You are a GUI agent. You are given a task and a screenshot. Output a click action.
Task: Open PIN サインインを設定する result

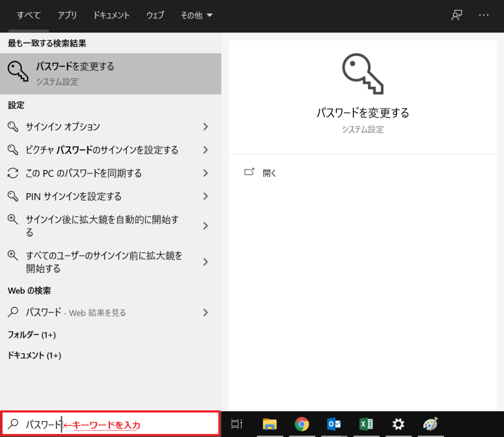point(111,196)
